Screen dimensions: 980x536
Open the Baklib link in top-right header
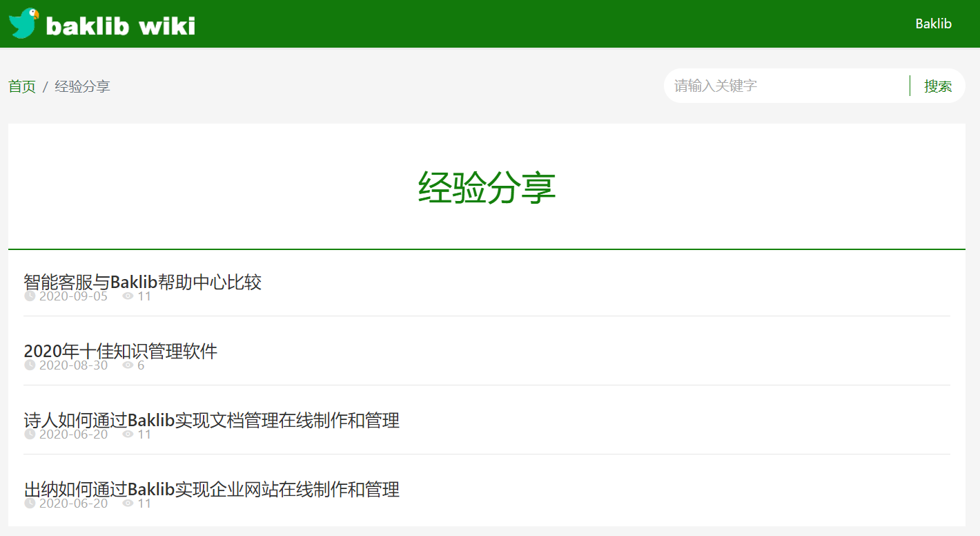click(933, 23)
